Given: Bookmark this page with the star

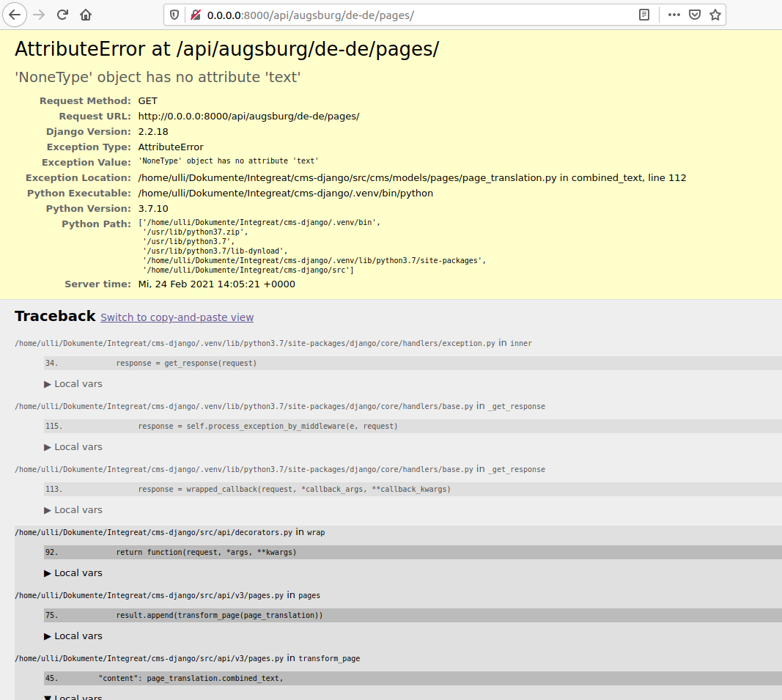Looking at the screenshot, I should pos(715,15).
